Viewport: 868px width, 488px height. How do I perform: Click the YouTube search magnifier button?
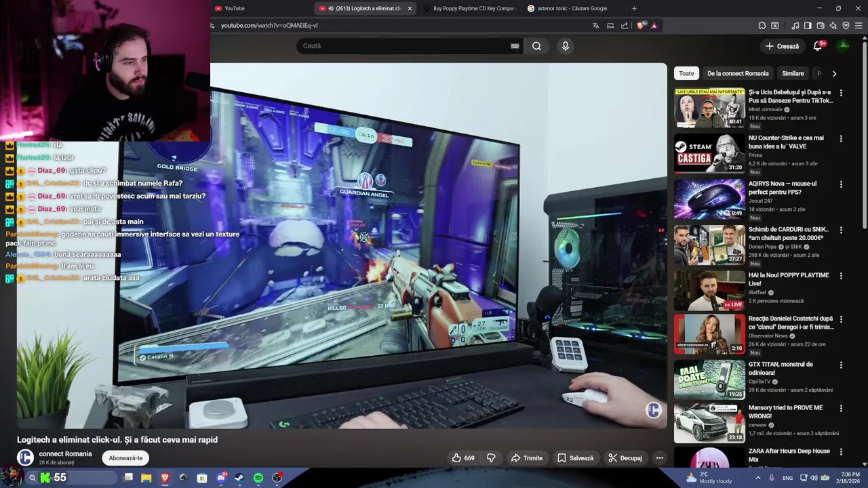(536, 46)
